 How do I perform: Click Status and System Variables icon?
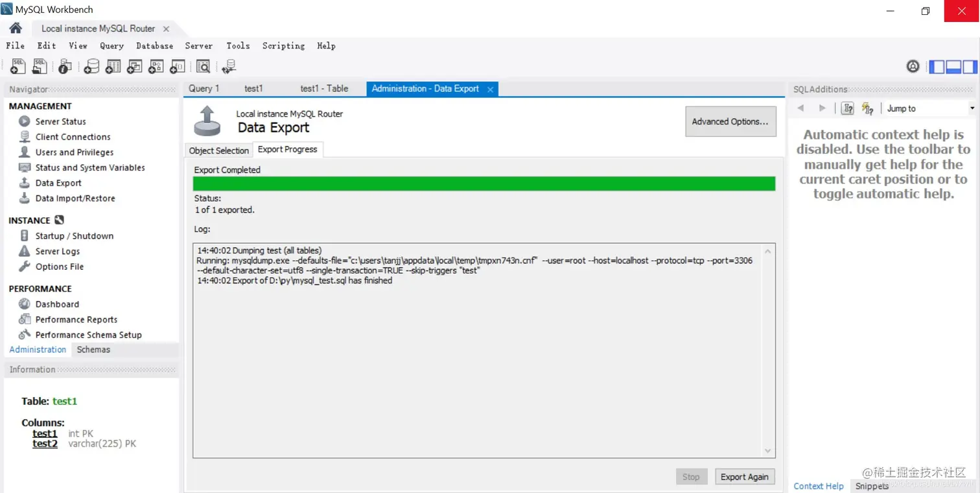(25, 167)
